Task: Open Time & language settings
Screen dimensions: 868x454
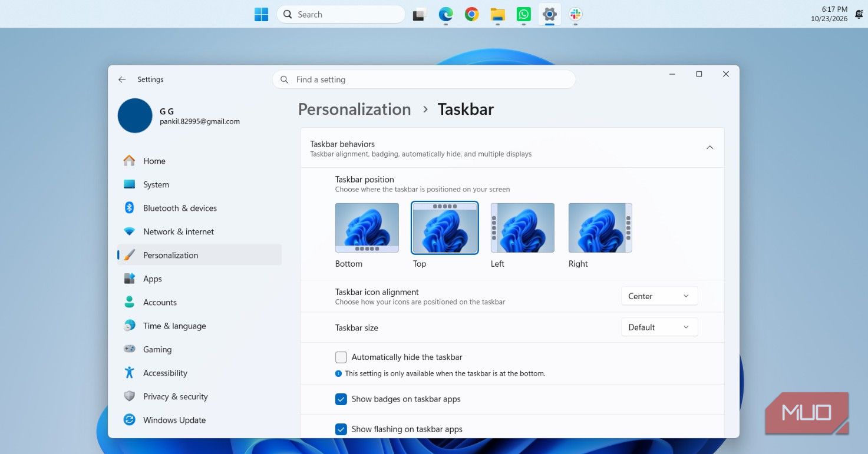Action: (x=199, y=326)
